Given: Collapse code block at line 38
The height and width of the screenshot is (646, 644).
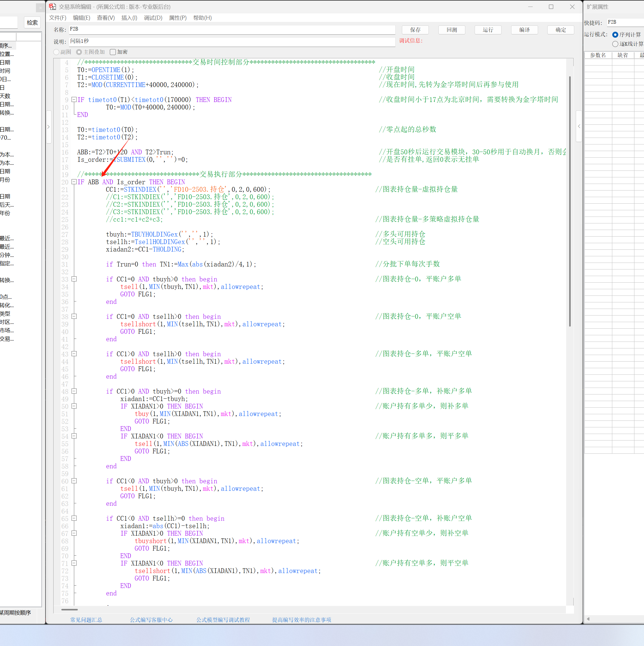Looking at the screenshot, I should [74, 316].
